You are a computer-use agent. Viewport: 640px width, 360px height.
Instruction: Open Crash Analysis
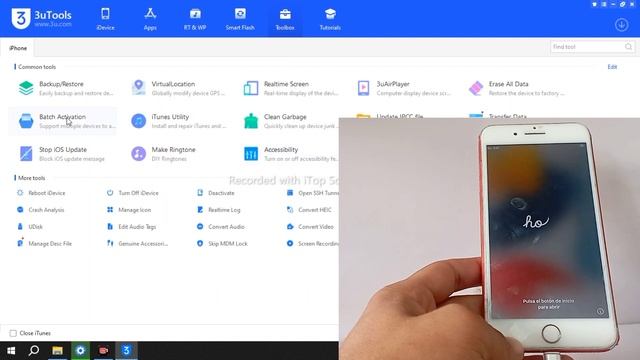(40, 210)
